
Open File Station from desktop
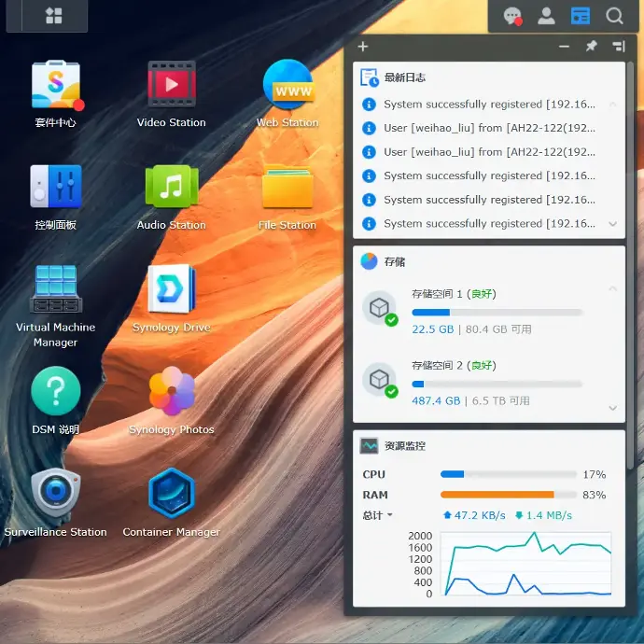pyautogui.click(x=287, y=188)
